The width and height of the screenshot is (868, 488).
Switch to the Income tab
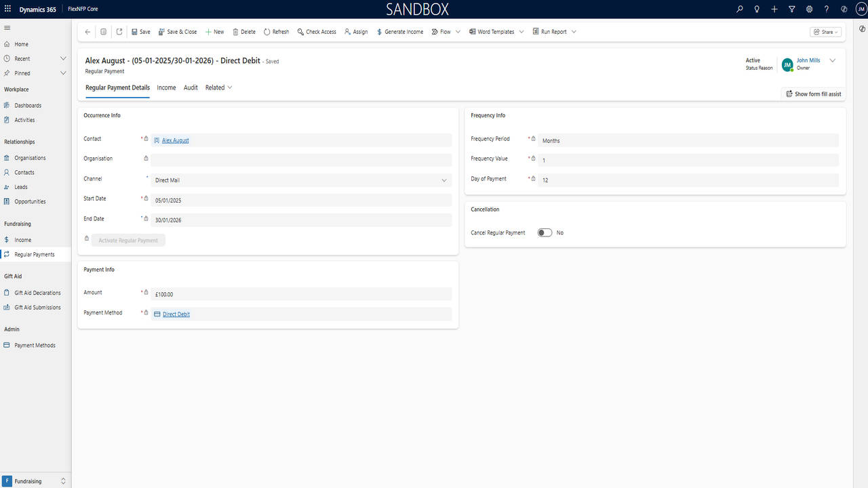166,87
